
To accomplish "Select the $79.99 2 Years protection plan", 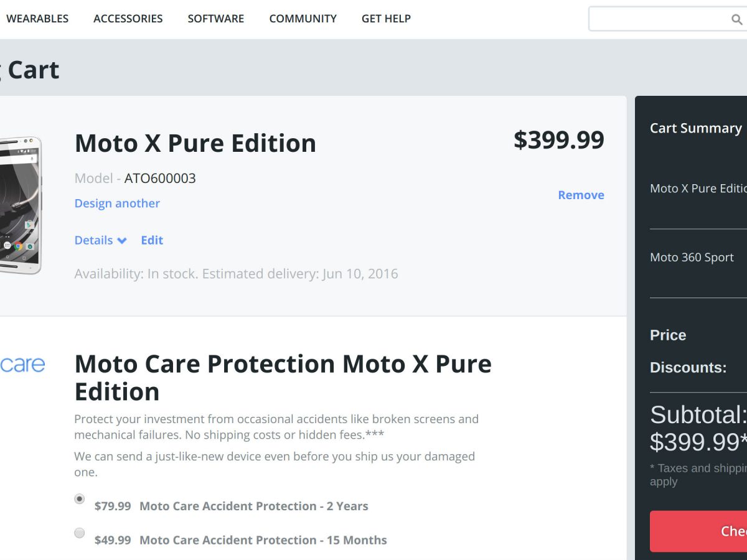I will click(x=80, y=499).
